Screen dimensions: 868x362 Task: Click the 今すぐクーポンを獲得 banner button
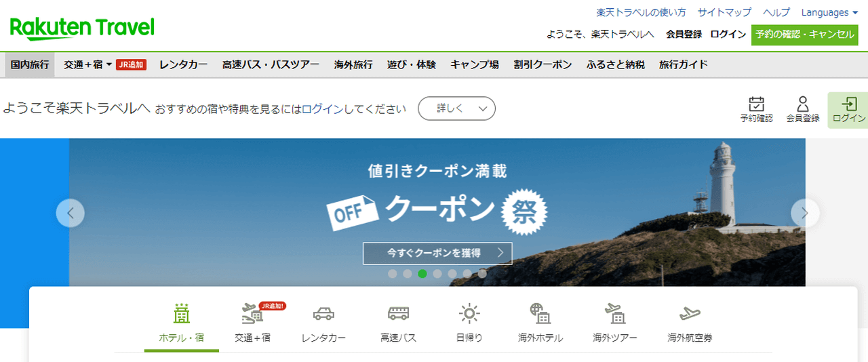pos(437,253)
